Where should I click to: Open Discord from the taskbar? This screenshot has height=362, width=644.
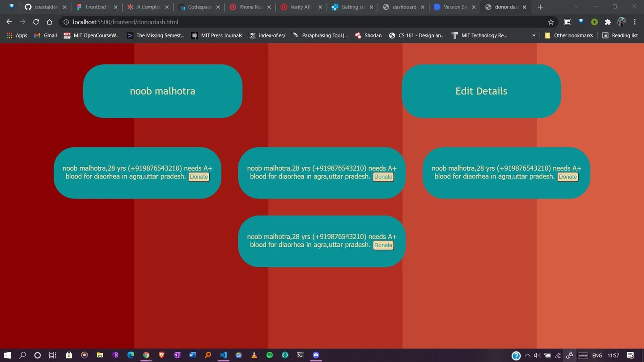[316, 355]
